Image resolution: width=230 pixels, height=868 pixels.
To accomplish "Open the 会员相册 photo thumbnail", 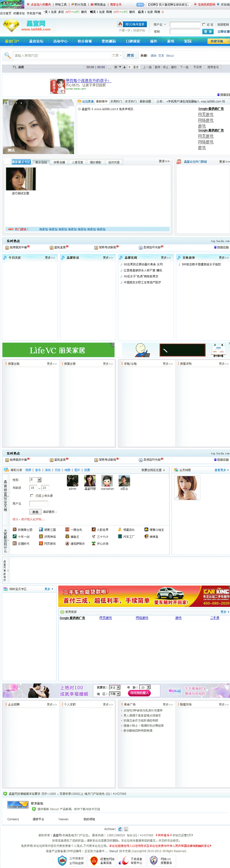I will [187, 488].
